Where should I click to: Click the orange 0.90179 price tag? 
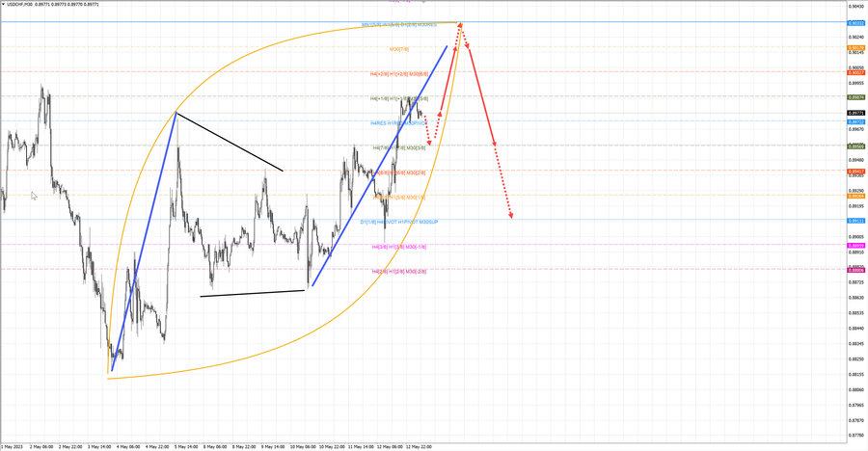coord(855,48)
